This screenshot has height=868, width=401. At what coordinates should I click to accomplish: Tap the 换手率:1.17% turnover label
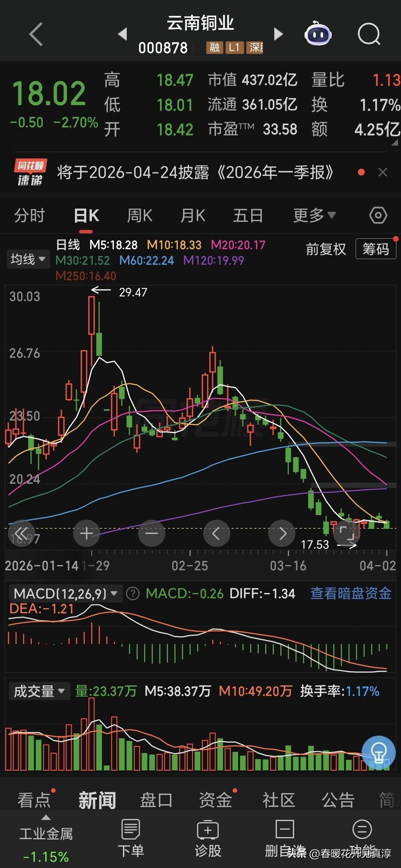(340, 691)
